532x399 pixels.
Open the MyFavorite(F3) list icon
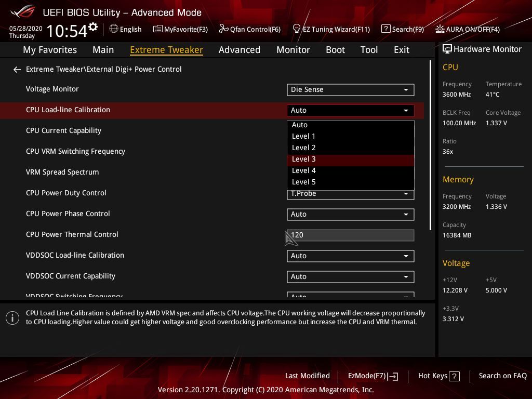point(157,29)
